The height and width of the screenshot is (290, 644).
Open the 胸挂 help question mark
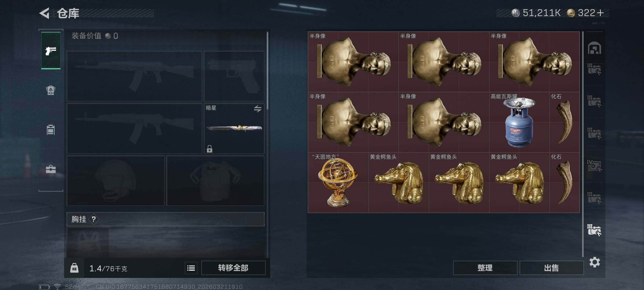click(94, 219)
